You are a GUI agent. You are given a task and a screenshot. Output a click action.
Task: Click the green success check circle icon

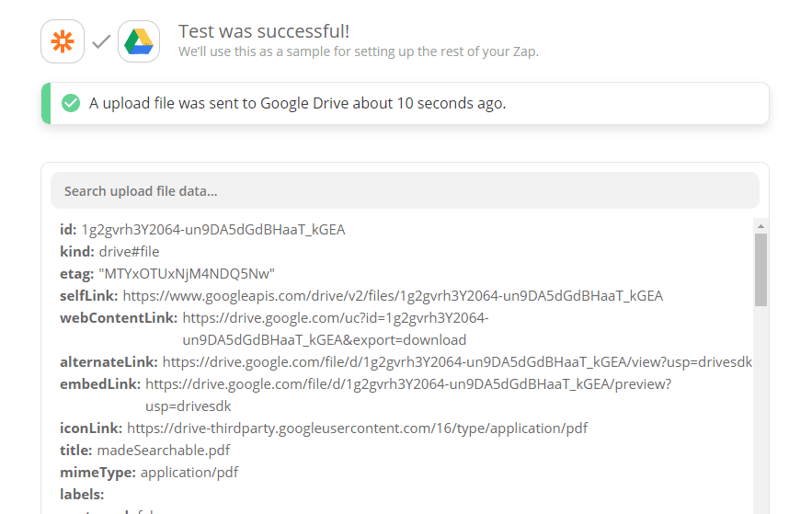point(71,103)
